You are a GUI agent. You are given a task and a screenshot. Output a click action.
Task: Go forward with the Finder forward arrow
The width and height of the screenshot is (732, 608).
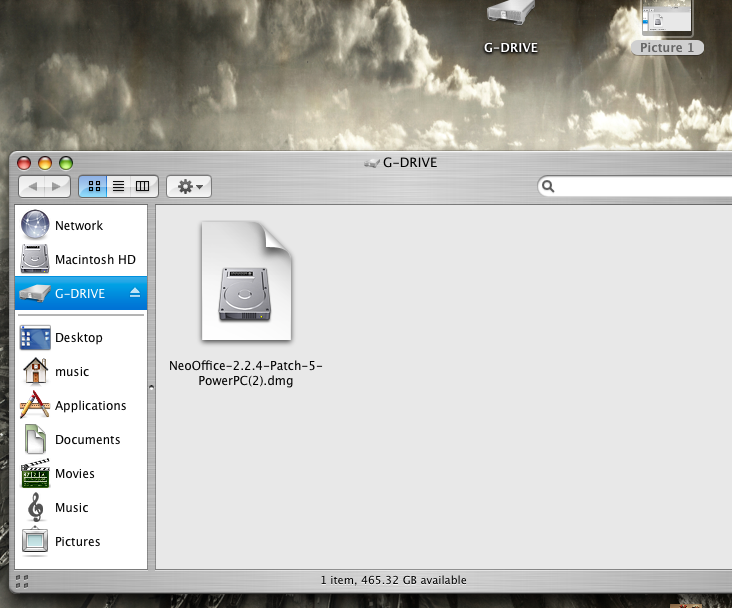pos(57,187)
